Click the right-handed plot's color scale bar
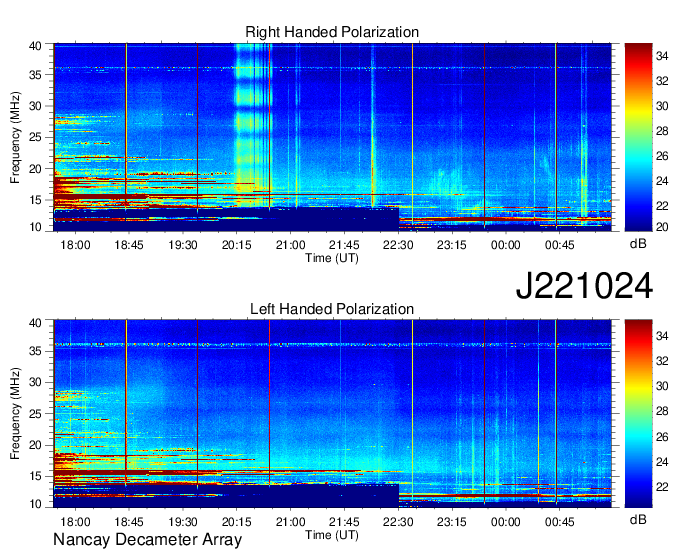Image resolution: width=680 pixels, height=552 pixels. [x=638, y=137]
